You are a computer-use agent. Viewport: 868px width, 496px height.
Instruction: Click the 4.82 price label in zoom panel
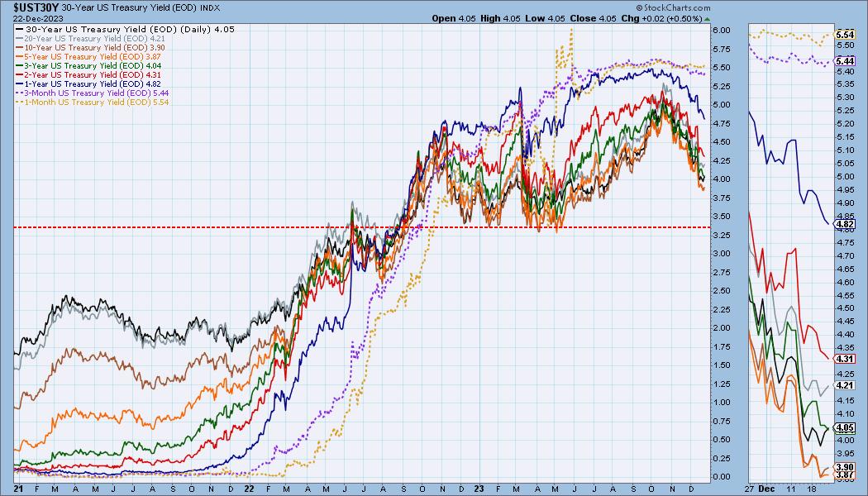(x=846, y=224)
